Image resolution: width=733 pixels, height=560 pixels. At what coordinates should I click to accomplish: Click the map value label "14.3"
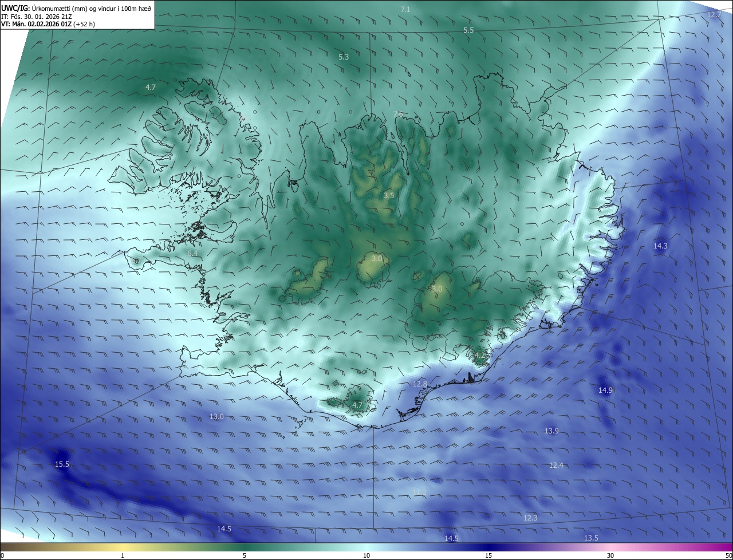coord(660,246)
